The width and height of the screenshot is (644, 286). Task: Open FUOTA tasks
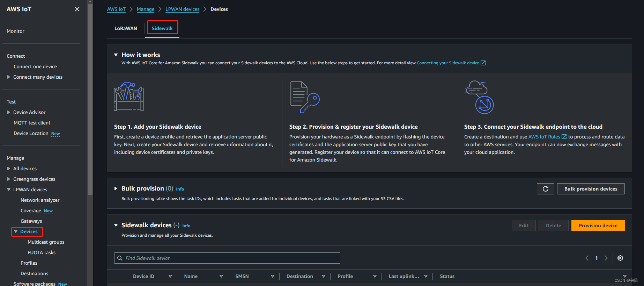tap(42, 252)
